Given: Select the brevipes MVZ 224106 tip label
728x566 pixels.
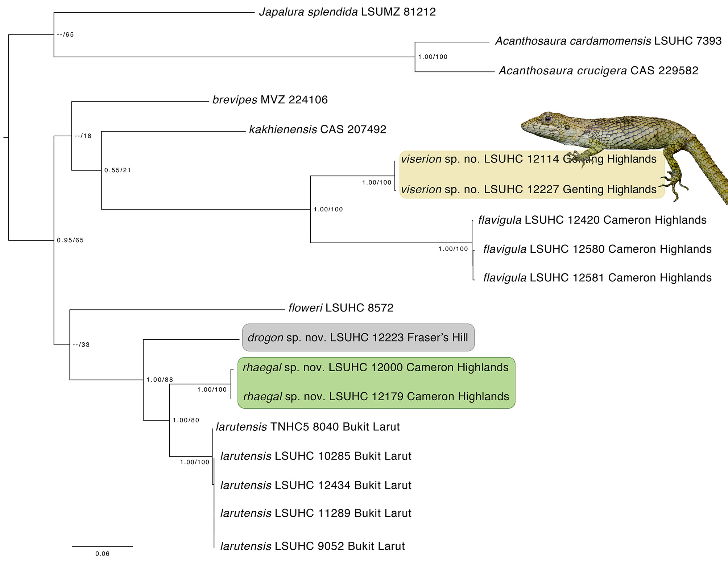Looking at the screenshot, I should [270, 100].
